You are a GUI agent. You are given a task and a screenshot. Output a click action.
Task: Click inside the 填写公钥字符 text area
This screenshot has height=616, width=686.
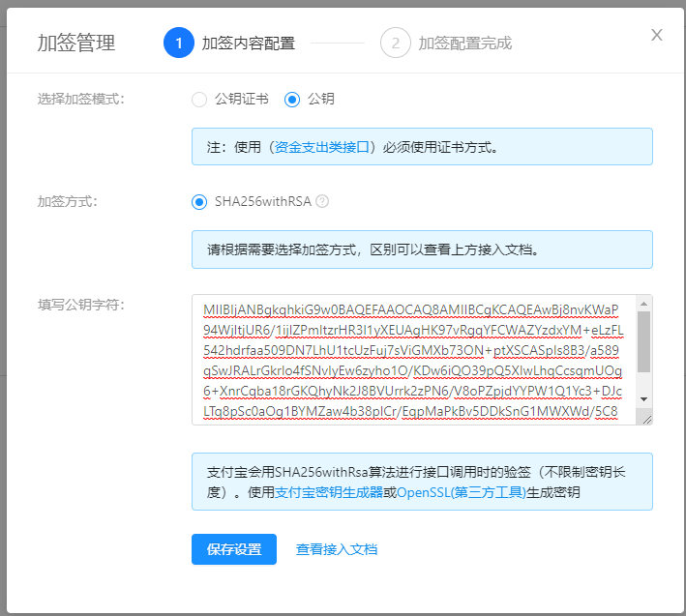click(x=416, y=360)
